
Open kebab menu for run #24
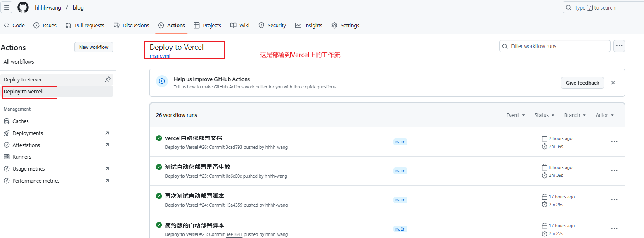614,200
